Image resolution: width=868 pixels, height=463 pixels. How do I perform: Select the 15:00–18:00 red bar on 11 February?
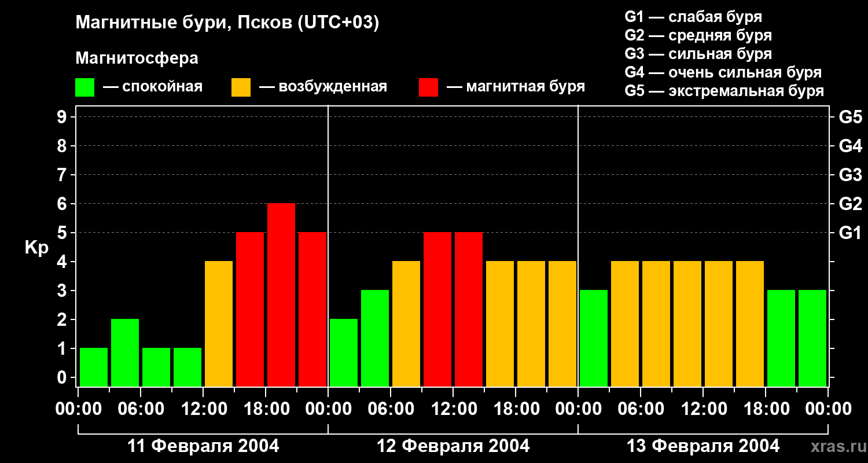(x=250, y=309)
